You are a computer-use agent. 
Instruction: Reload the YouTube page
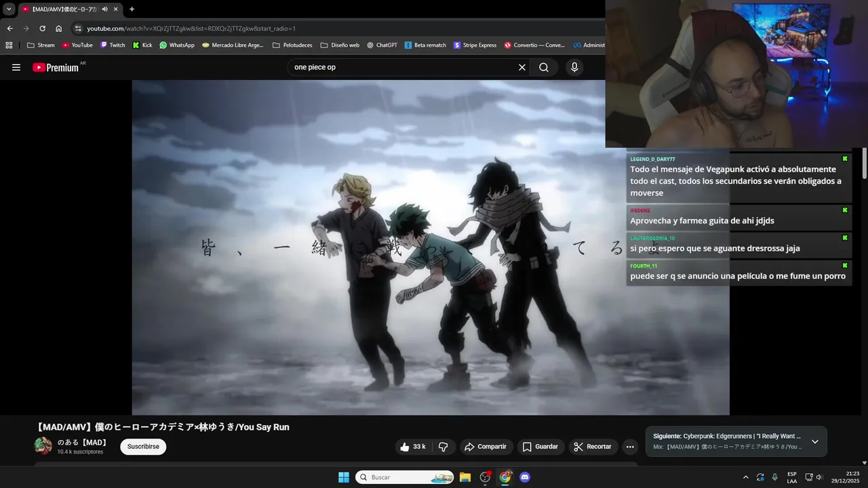tap(42, 28)
